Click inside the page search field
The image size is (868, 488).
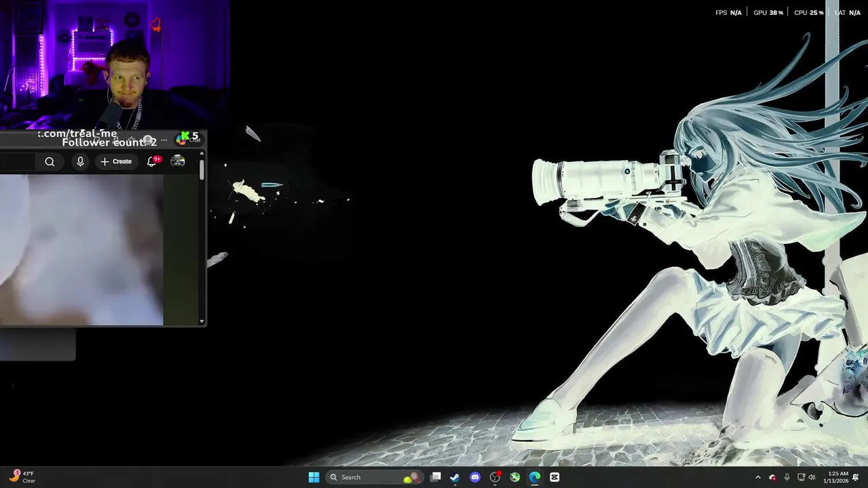(18, 161)
